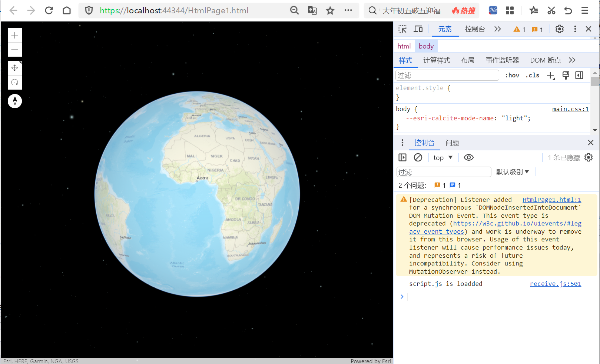Open DevTools settings with the gear icon
This screenshot has height=364, width=600.
(x=559, y=29)
